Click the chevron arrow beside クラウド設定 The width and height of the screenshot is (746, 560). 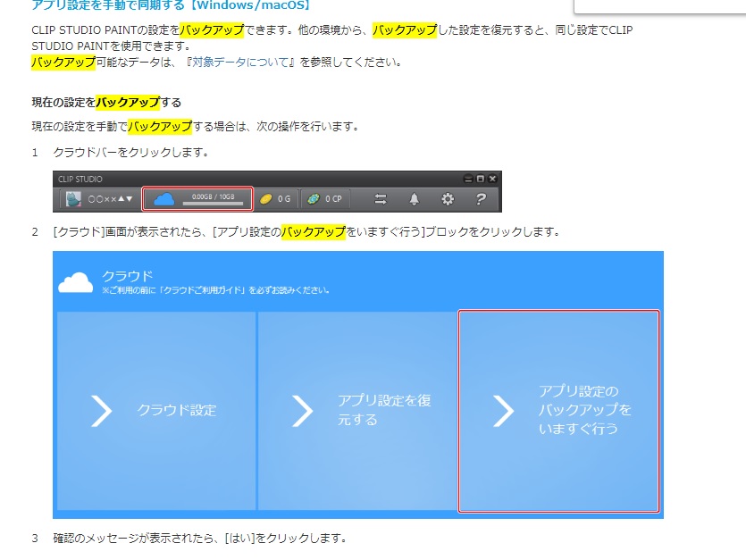(101, 411)
